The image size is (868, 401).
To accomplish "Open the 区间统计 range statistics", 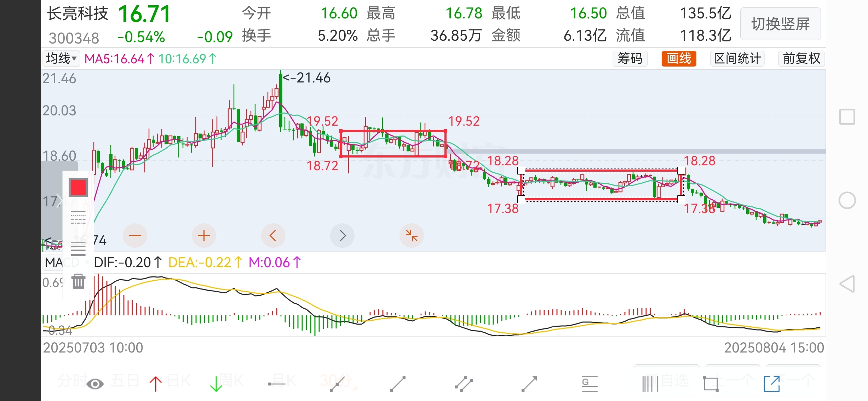I will (737, 58).
